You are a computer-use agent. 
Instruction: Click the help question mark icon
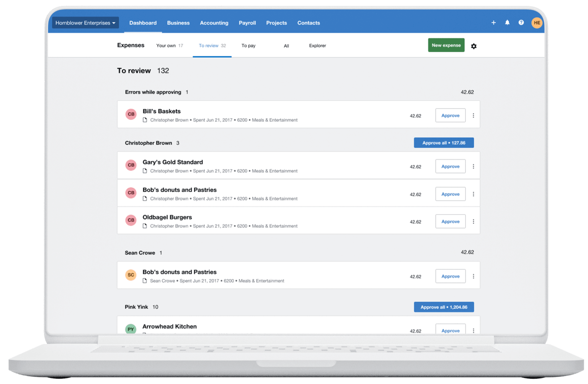click(521, 23)
